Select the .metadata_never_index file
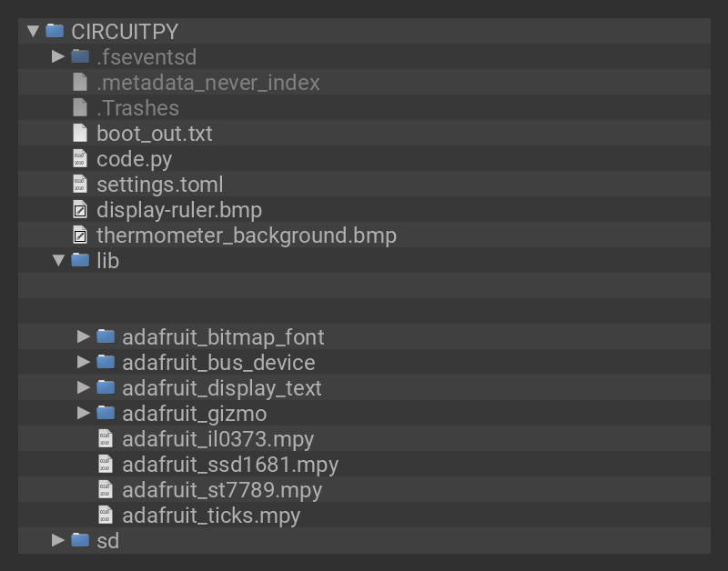 pos(208,83)
